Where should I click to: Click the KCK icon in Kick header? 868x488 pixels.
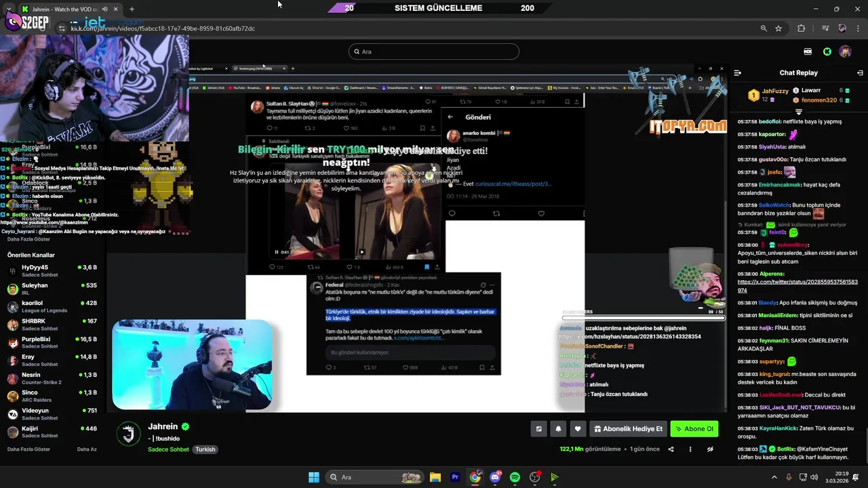tap(808, 52)
